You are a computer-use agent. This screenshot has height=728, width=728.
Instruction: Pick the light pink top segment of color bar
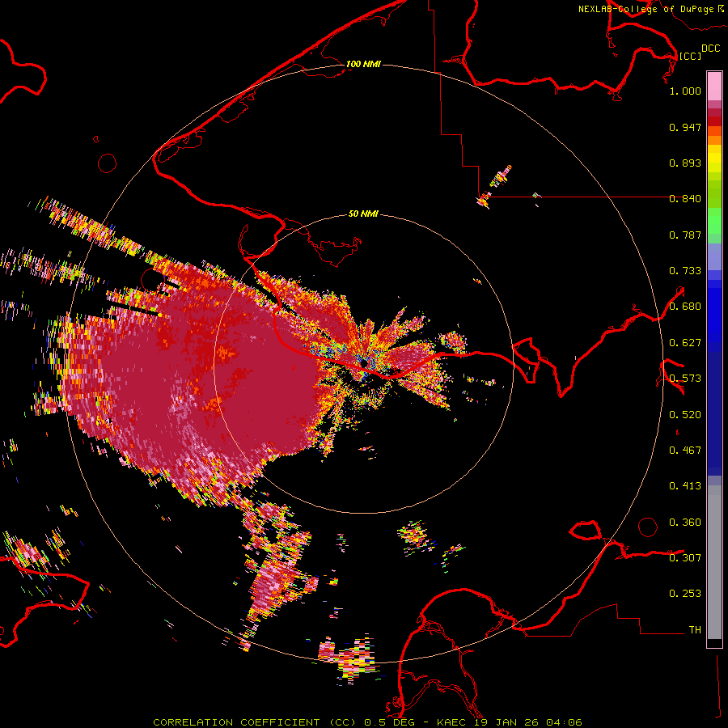tap(714, 87)
